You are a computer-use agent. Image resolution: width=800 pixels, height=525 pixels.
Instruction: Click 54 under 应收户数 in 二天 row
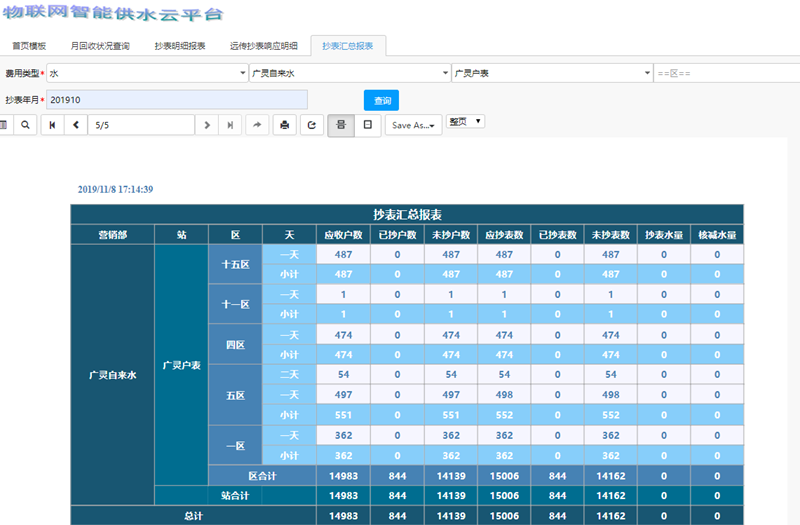[x=343, y=374]
